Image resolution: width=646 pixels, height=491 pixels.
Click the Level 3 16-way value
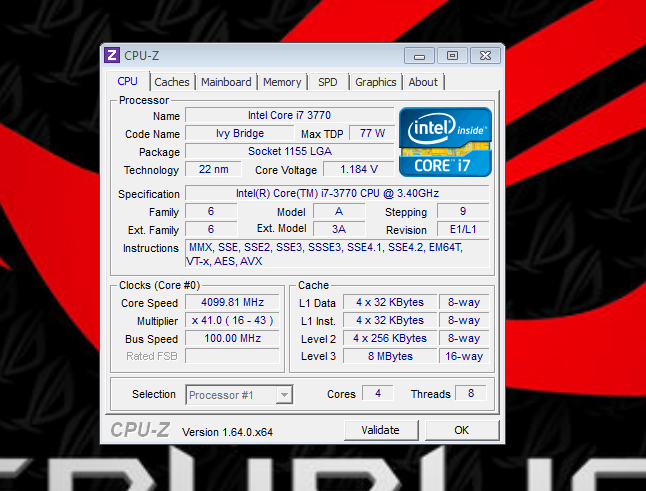[x=464, y=356]
